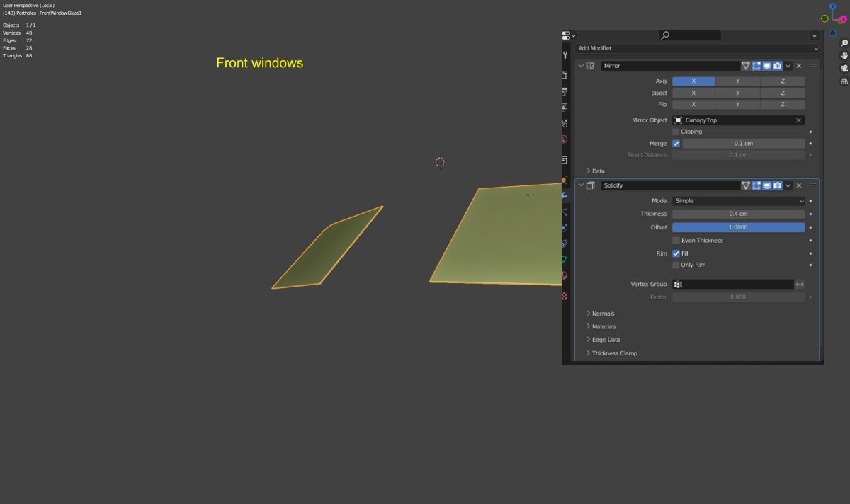Click the properties search field
850x504 pixels.
[690, 35]
